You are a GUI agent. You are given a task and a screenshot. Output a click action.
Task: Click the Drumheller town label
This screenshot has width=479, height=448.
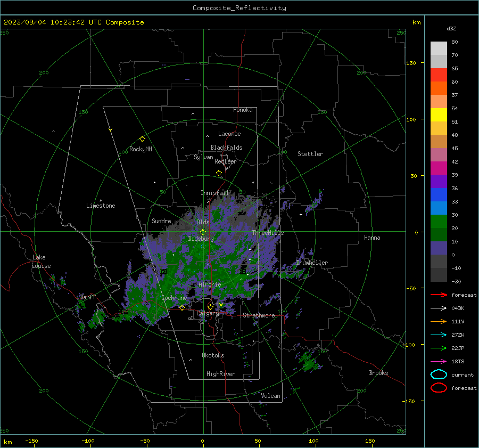click(312, 263)
